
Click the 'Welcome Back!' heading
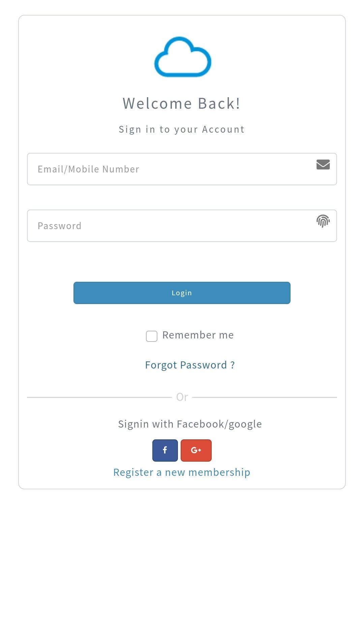click(x=182, y=103)
